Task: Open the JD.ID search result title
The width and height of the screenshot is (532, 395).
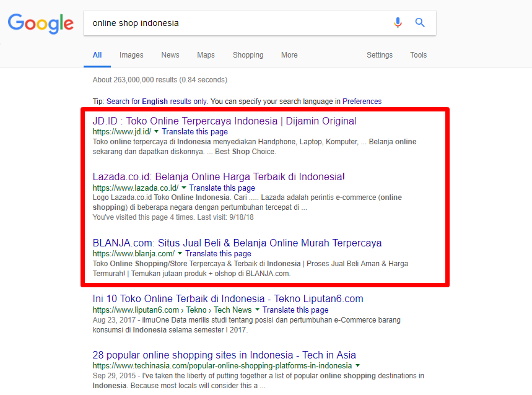Action: pos(224,121)
